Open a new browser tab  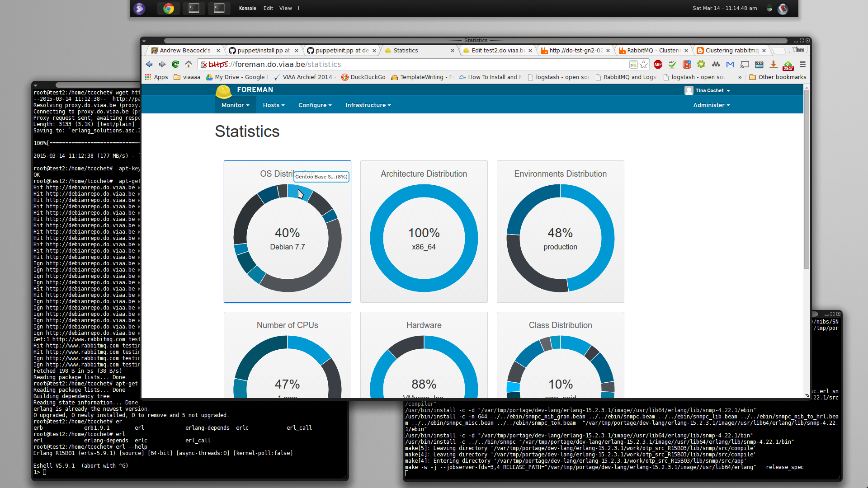[x=778, y=51]
